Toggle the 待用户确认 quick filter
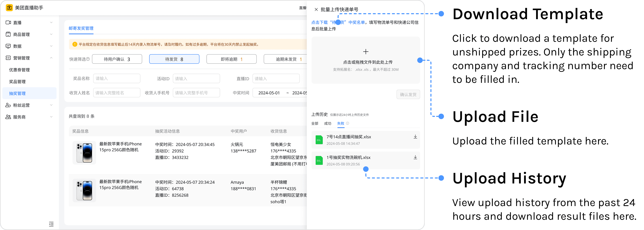This screenshot has height=230, width=644. pyautogui.click(x=117, y=59)
